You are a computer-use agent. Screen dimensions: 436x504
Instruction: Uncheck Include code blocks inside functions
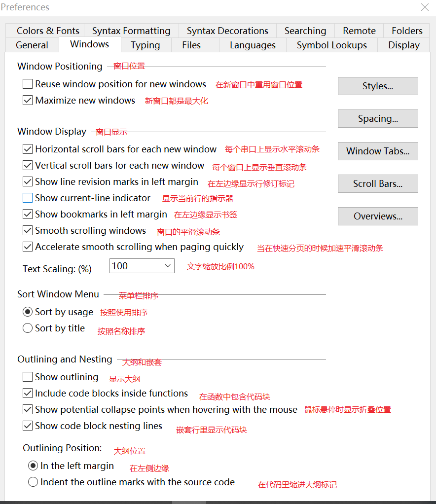pos(28,393)
